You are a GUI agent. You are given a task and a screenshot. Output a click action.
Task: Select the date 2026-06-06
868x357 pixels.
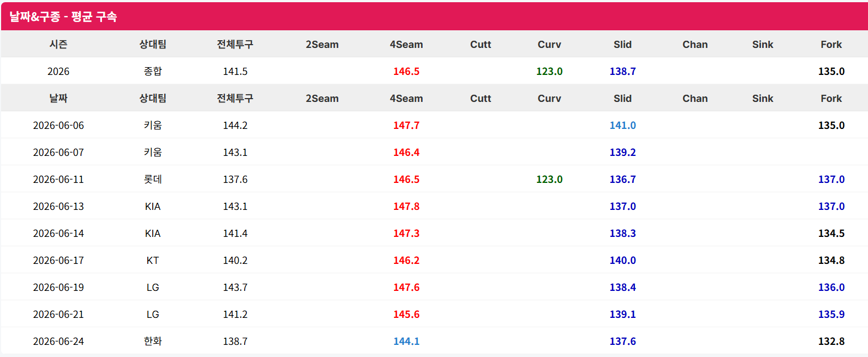[58, 126]
